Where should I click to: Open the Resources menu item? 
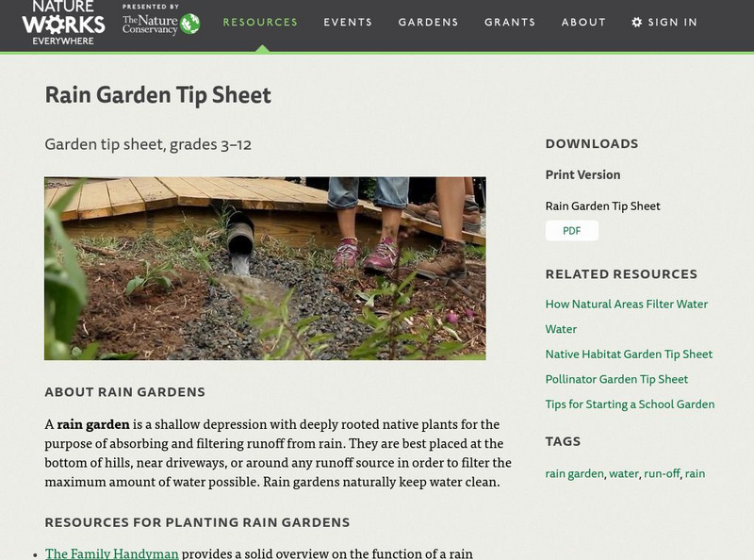tap(260, 22)
